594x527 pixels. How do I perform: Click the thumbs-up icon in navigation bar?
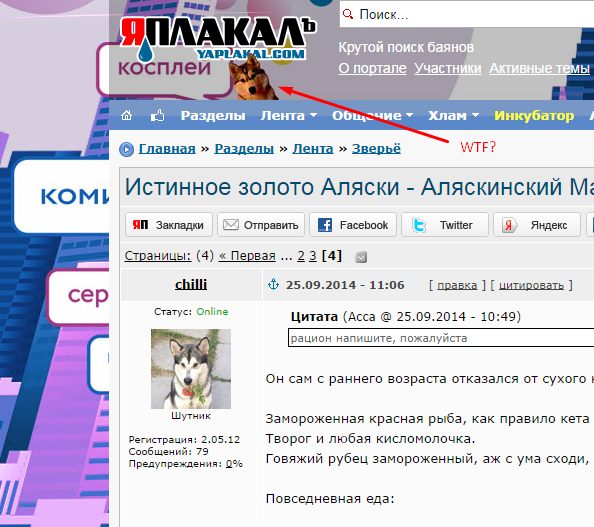point(158,115)
